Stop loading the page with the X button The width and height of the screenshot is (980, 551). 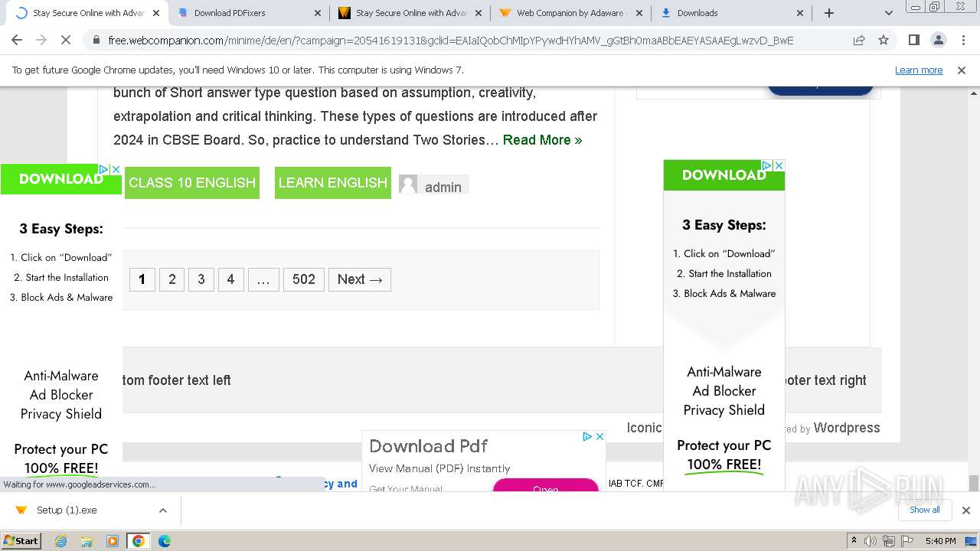point(66,41)
